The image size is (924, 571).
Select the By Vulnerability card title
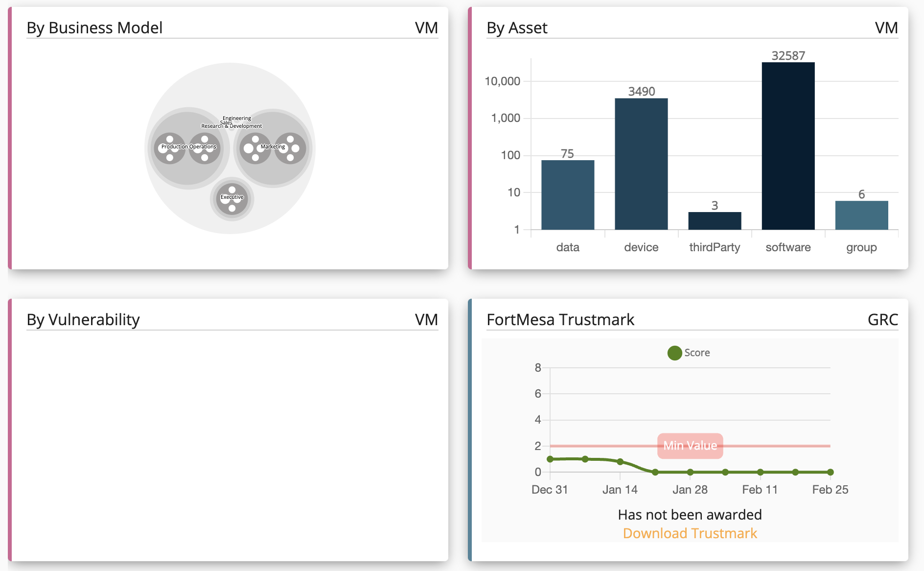tap(83, 319)
